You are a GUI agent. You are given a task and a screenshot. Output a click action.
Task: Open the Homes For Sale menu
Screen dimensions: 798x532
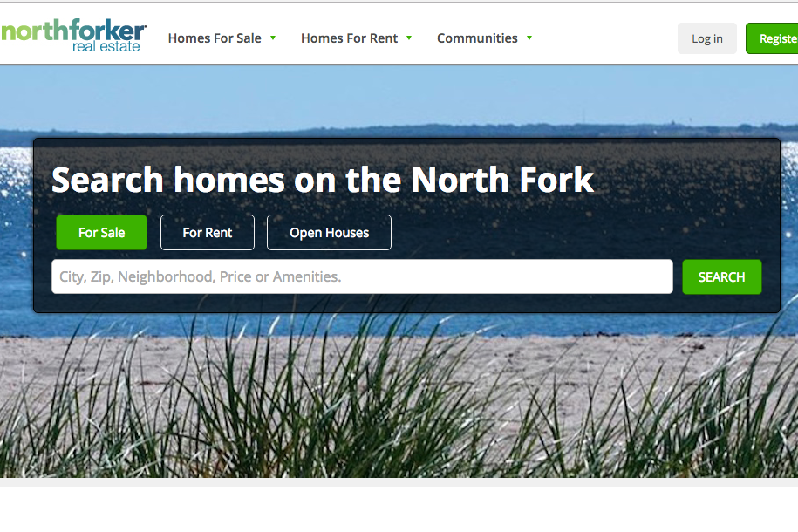tap(215, 38)
